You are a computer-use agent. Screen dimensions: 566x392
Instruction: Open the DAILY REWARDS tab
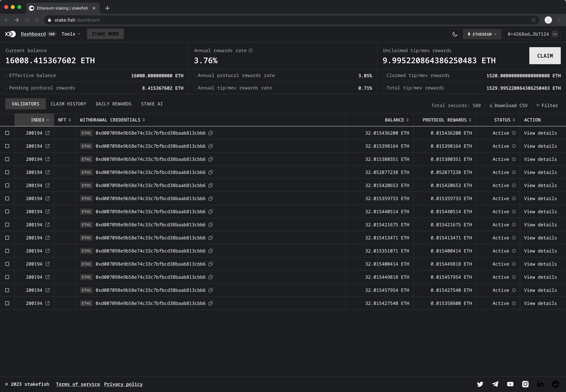click(113, 104)
